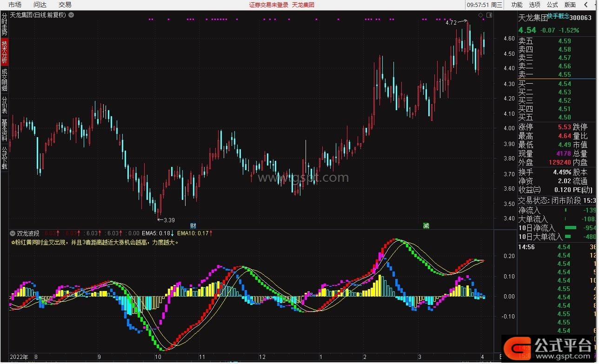599x364 pixels.
Task: Click the 10日净流入 green bar
Action: coord(570,228)
